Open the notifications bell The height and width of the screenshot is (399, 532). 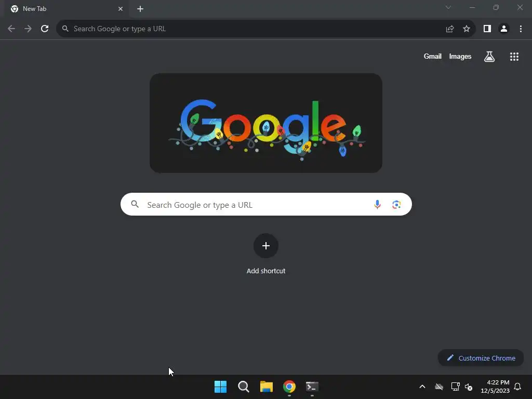point(518,387)
